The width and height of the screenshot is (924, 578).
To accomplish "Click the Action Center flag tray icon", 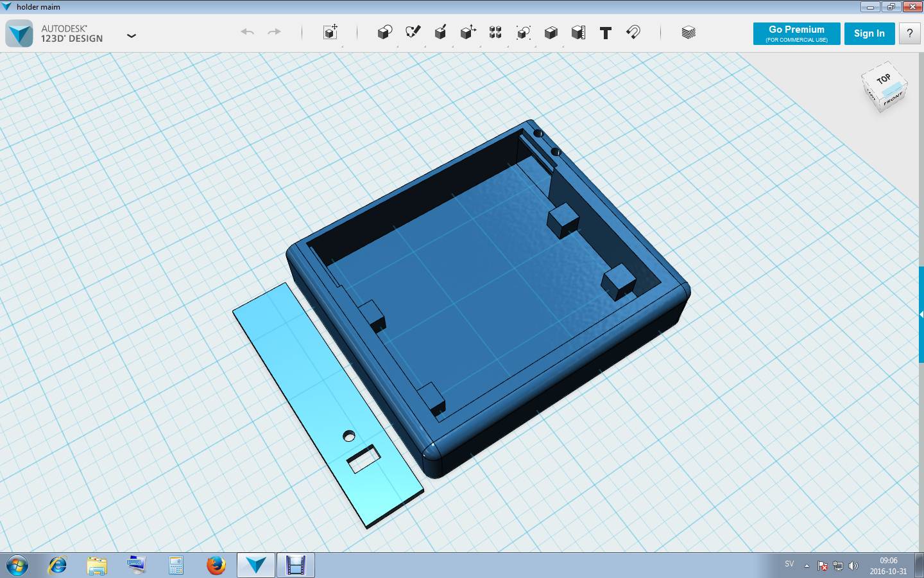I will [823, 566].
